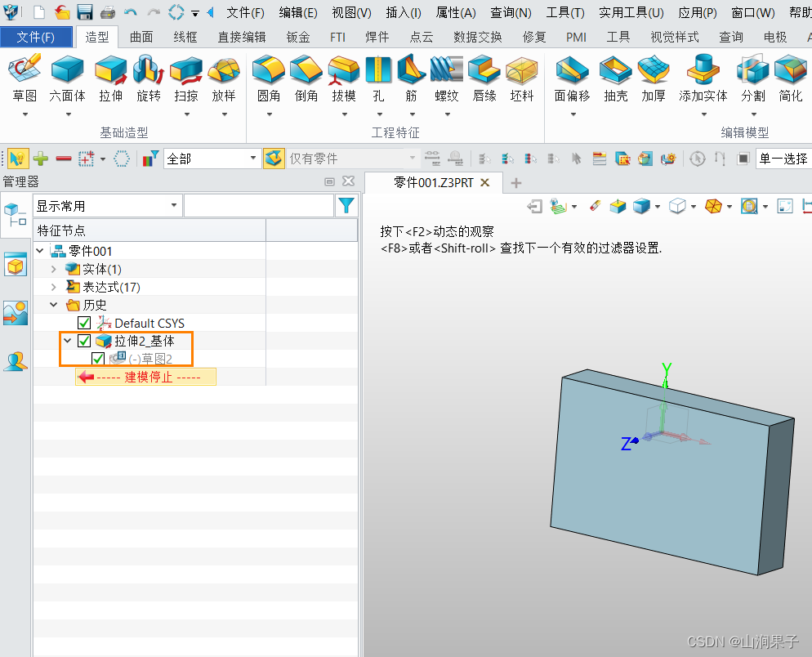Toggle the (-)草图2 checkbox
The height and width of the screenshot is (657, 812).
tap(98, 359)
